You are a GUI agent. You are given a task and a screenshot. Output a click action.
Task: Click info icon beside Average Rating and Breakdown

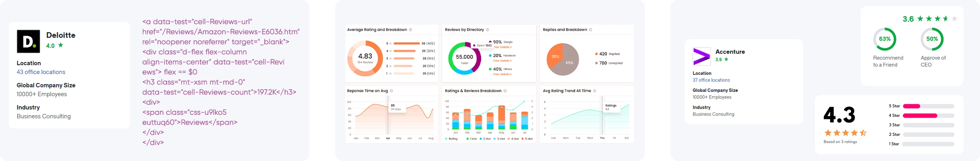tap(410, 30)
